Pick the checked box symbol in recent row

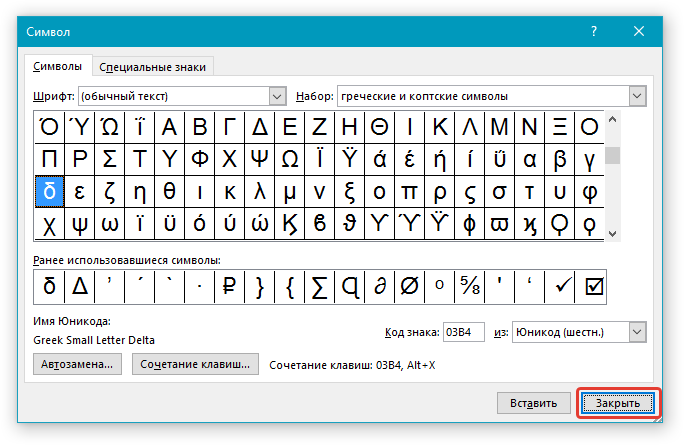[x=591, y=287]
